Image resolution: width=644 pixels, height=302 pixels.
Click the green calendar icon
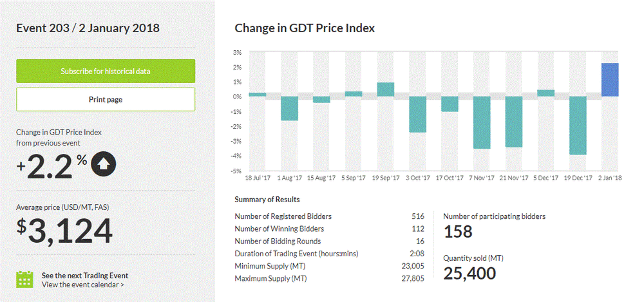(24, 279)
